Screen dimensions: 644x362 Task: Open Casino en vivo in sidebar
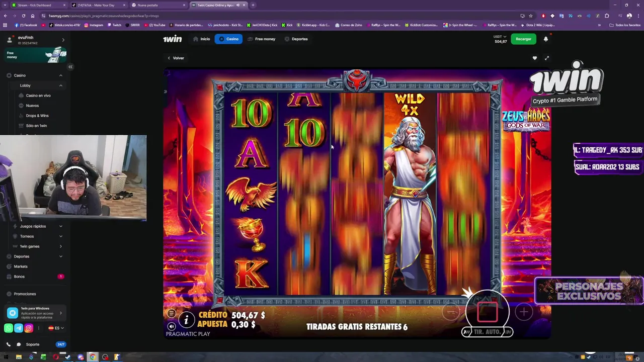pyautogui.click(x=38, y=96)
